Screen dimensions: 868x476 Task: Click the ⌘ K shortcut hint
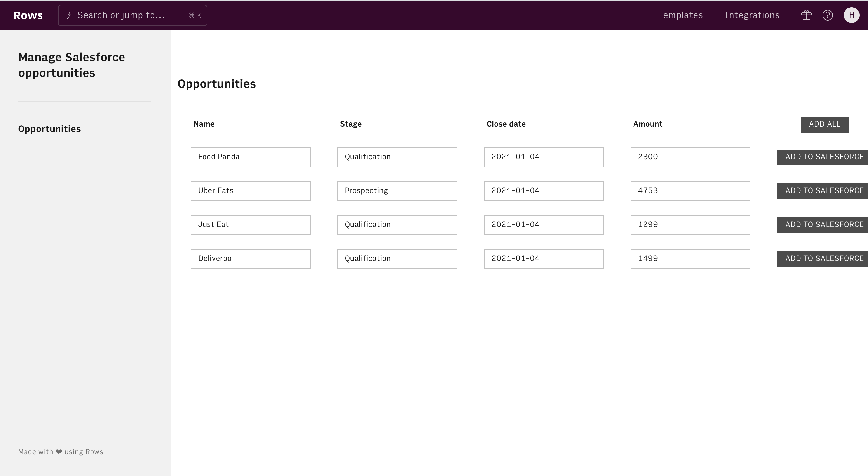tap(195, 15)
